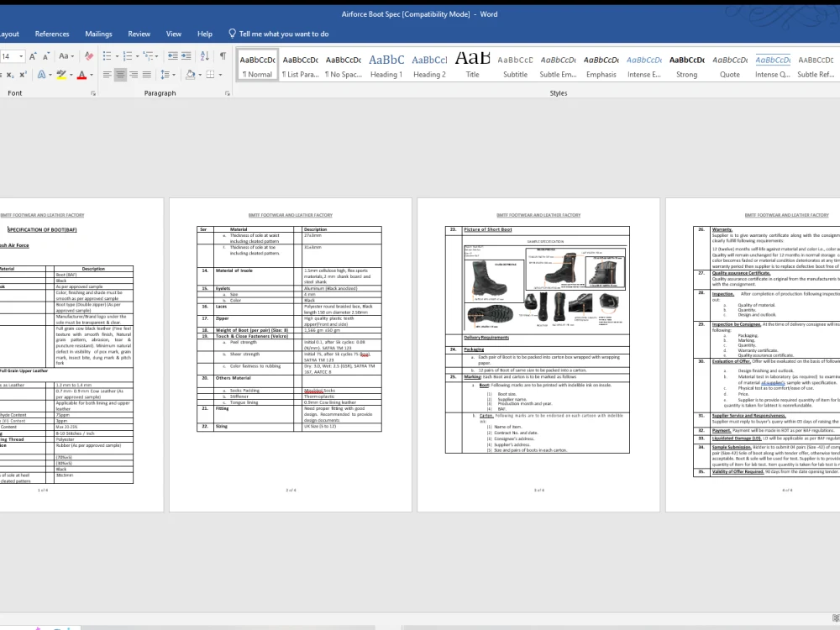Click the 'Warranty.' heading on page 4
The image size is (840, 630).
[722, 229]
